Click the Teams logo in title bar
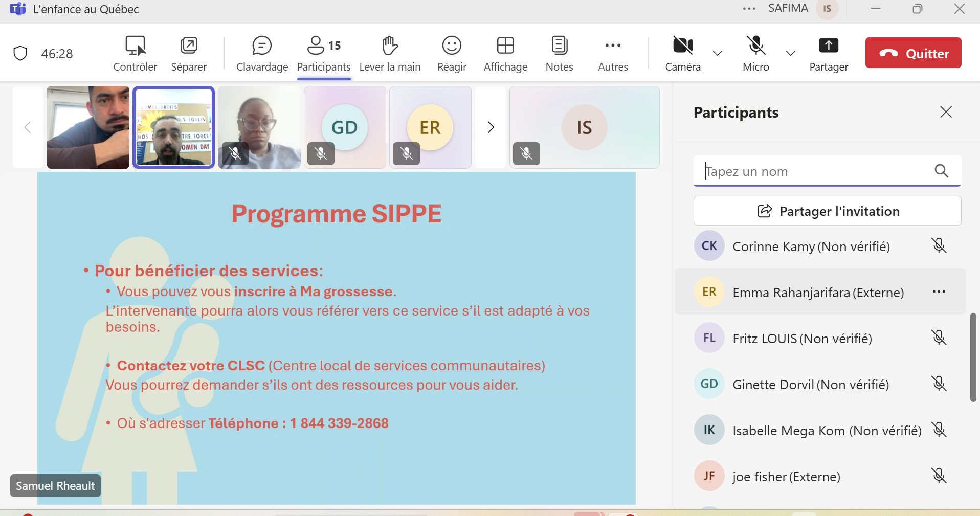This screenshot has height=516, width=980. coord(18,9)
